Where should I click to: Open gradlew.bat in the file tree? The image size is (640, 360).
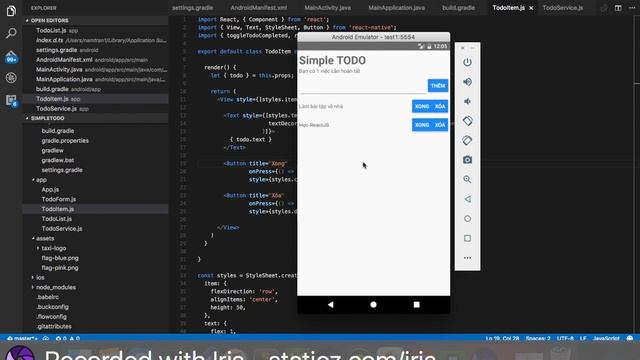click(x=58, y=160)
